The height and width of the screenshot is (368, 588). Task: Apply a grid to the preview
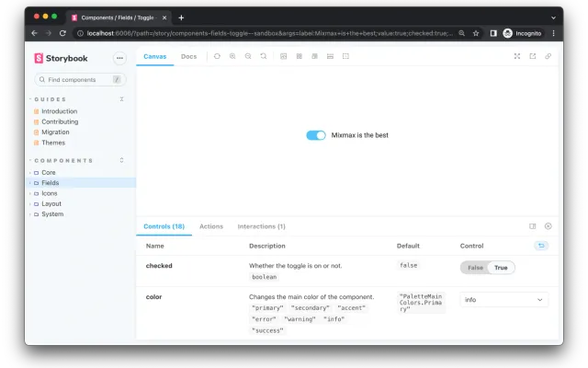tap(300, 56)
